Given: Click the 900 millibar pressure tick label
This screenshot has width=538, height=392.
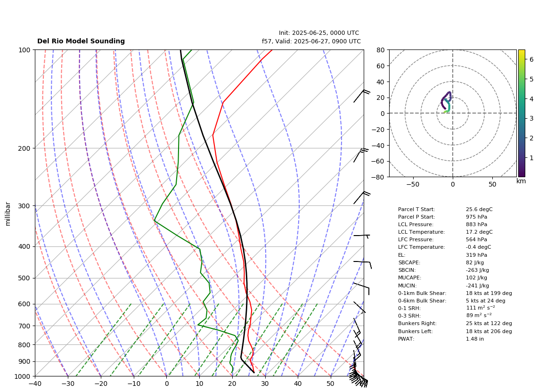Looking at the screenshot, I should (x=24, y=361).
